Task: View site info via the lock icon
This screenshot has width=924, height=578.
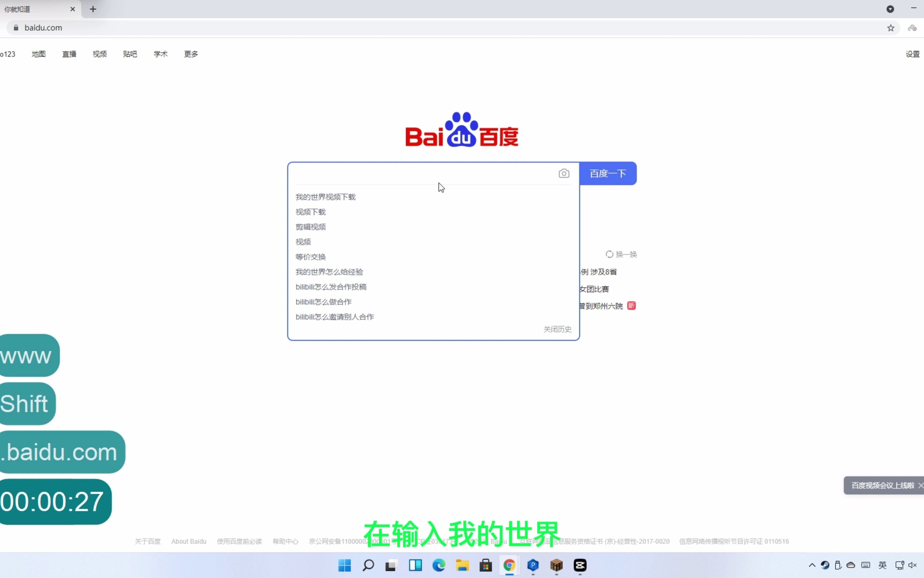Action: pyautogui.click(x=16, y=28)
